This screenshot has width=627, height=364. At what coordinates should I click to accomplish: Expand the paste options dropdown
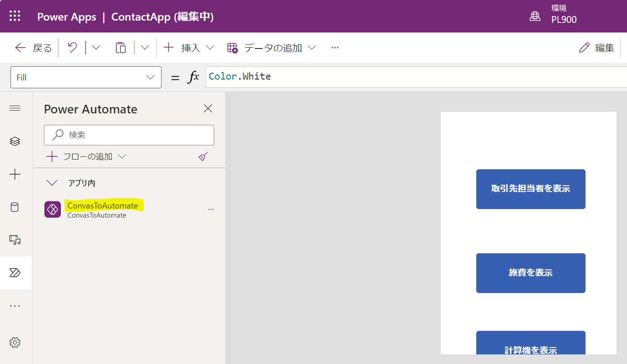point(145,48)
